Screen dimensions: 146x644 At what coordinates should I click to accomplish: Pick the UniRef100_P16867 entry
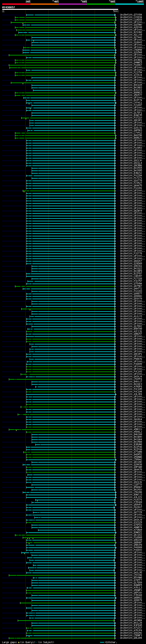[131, 65]
